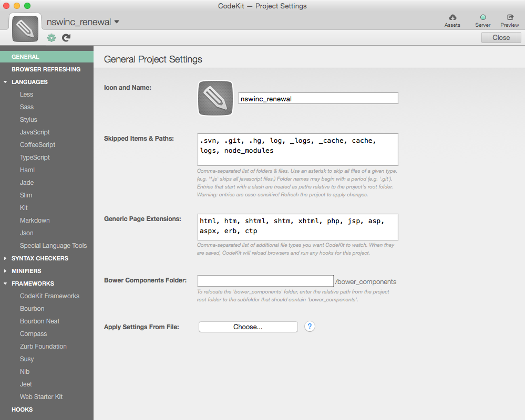
Task: Click the green project settings gear icon
Action: (x=52, y=38)
